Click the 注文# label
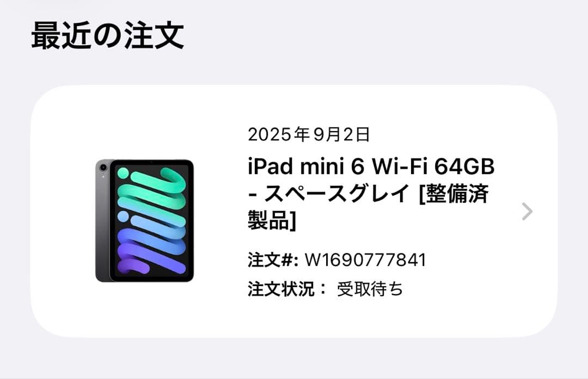588x379 pixels. [x=273, y=260]
